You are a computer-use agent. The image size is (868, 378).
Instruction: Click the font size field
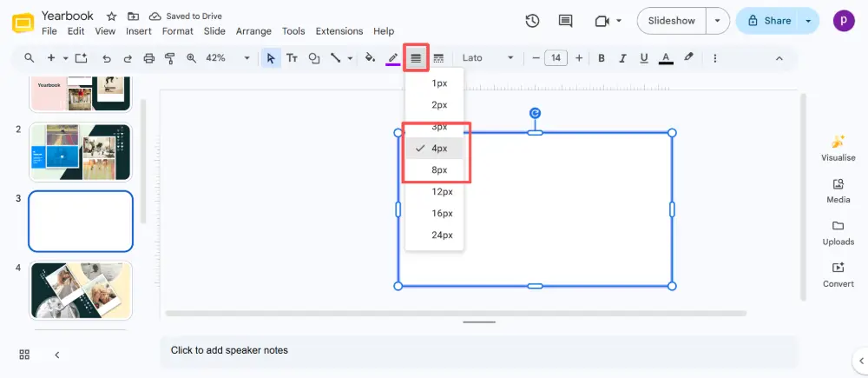coord(556,58)
